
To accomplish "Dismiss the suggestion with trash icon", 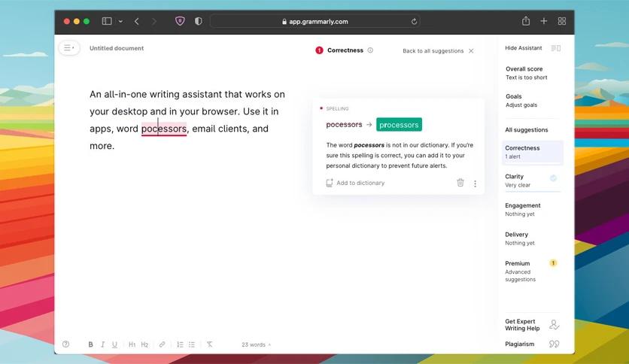I will coord(460,183).
